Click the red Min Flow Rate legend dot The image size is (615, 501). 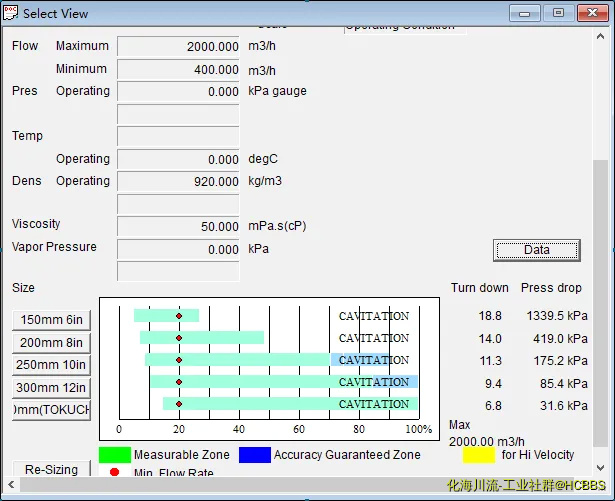(x=114, y=472)
